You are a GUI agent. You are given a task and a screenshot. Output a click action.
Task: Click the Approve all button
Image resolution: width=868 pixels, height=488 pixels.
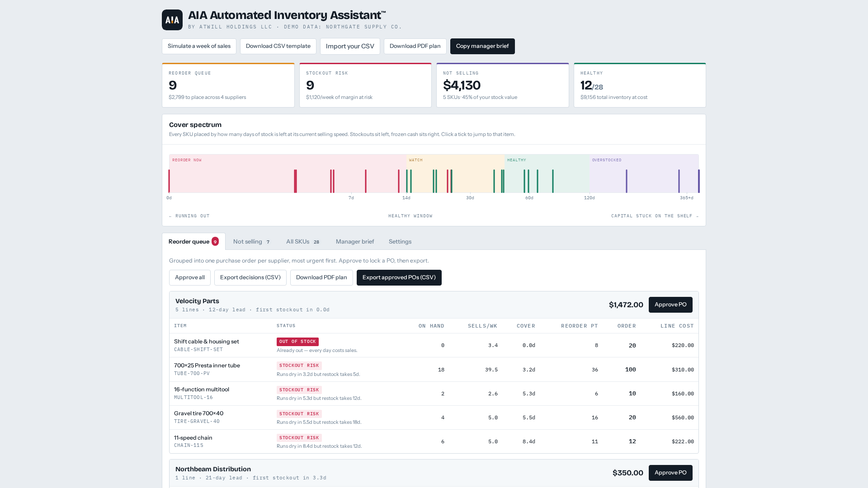pyautogui.click(x=190, y=277)
